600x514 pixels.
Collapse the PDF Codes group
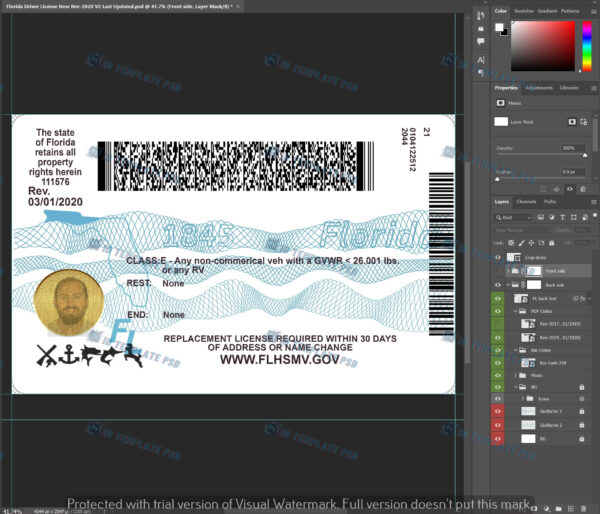pos(515,311)
